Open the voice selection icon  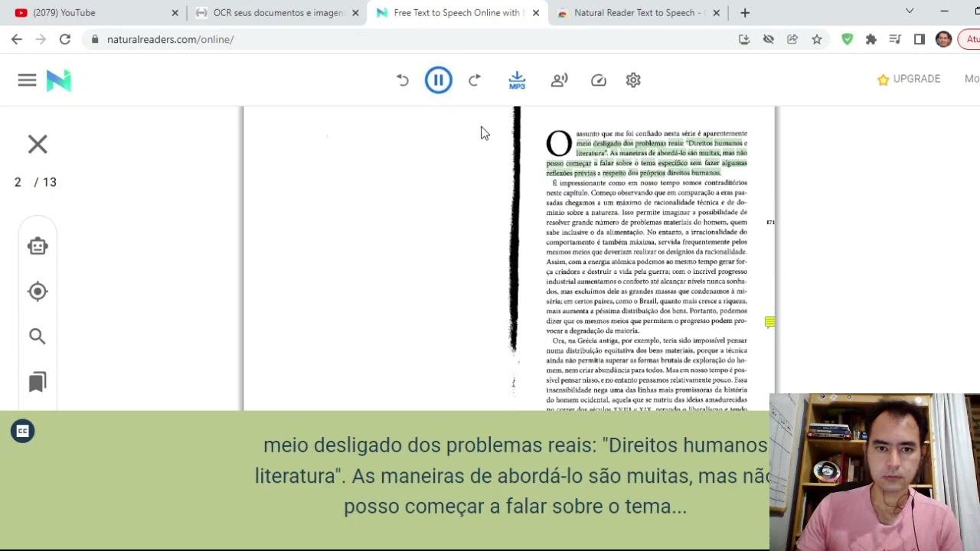(560, 80)
